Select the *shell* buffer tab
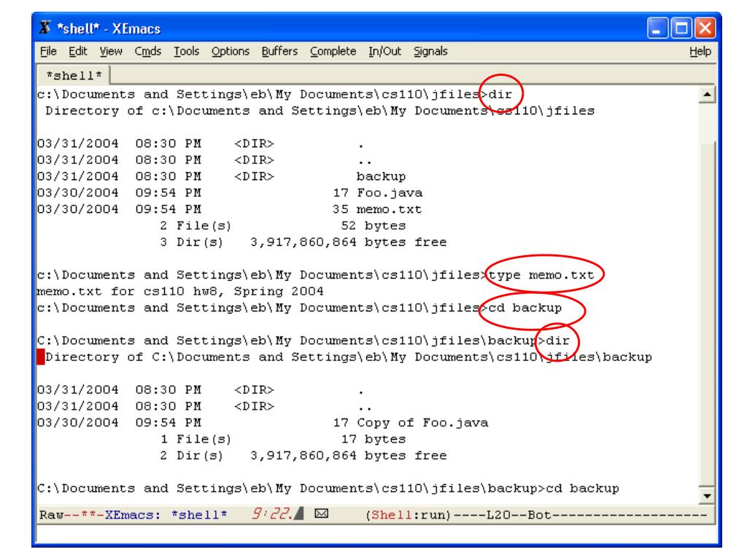The width and height of the screenshot is (747, 560). click(x=74, y=76)
